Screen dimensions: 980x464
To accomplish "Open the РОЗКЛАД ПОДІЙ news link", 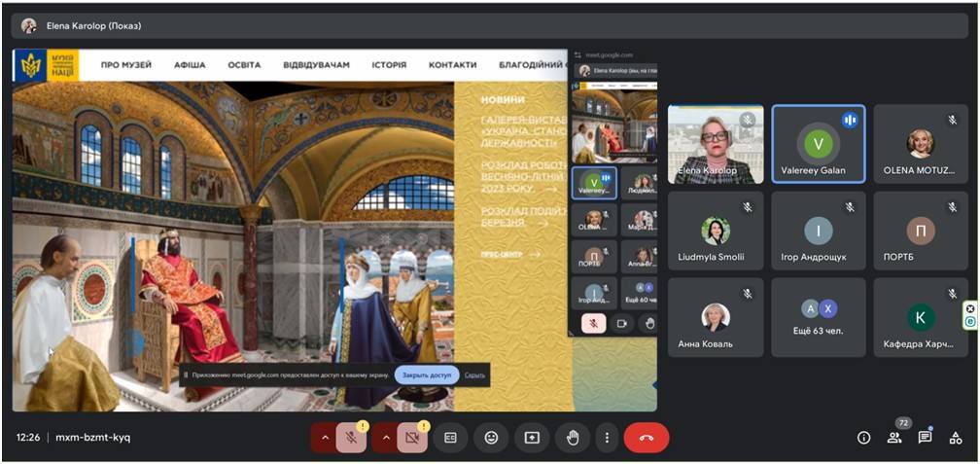I will click(x=524, y=216).
